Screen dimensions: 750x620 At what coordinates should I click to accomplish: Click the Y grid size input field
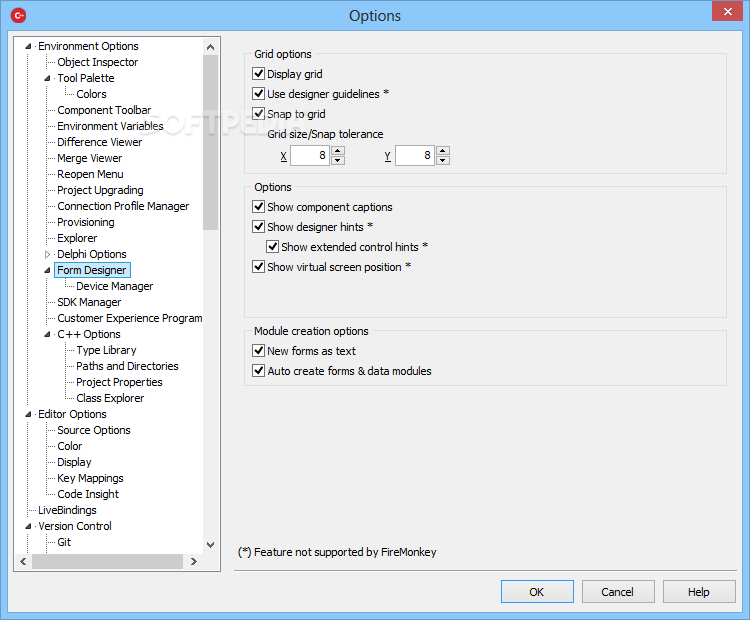415,155
